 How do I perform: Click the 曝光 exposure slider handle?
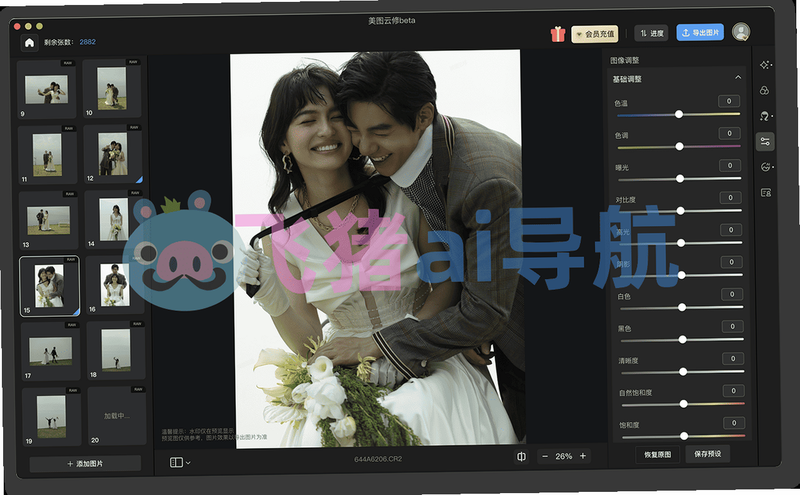[680, 179]
